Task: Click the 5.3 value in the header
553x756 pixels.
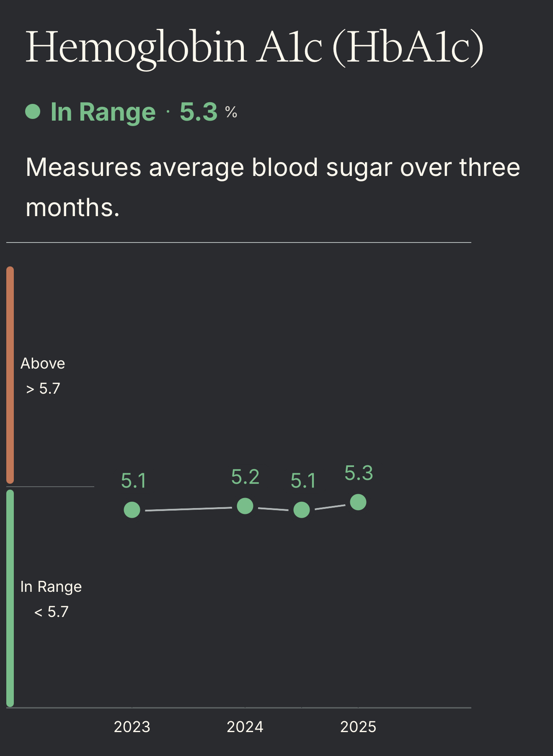Action: point(199,112)
